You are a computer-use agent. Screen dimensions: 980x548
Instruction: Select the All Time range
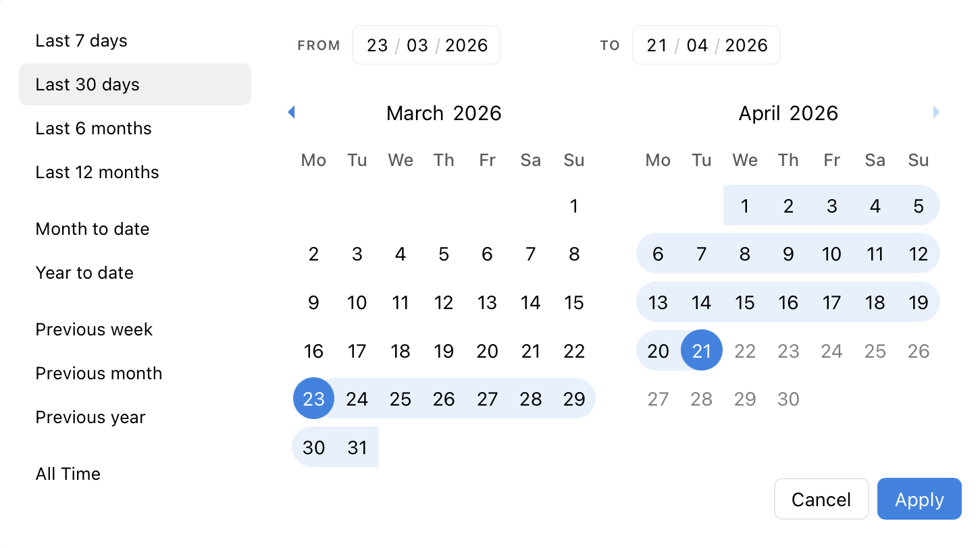[68, 474]
